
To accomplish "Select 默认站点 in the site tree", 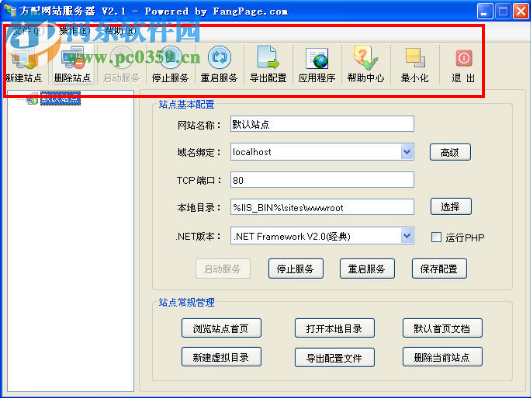I will pyautogui.click(x=60, y=99).
